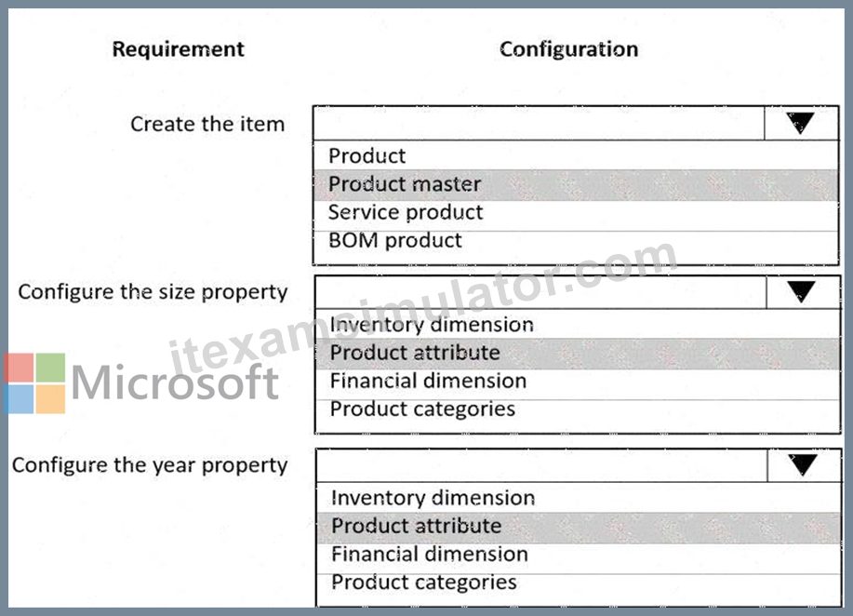Pick Service product option
The width and height of the screenshot is (853, 616).
[576, 213]
